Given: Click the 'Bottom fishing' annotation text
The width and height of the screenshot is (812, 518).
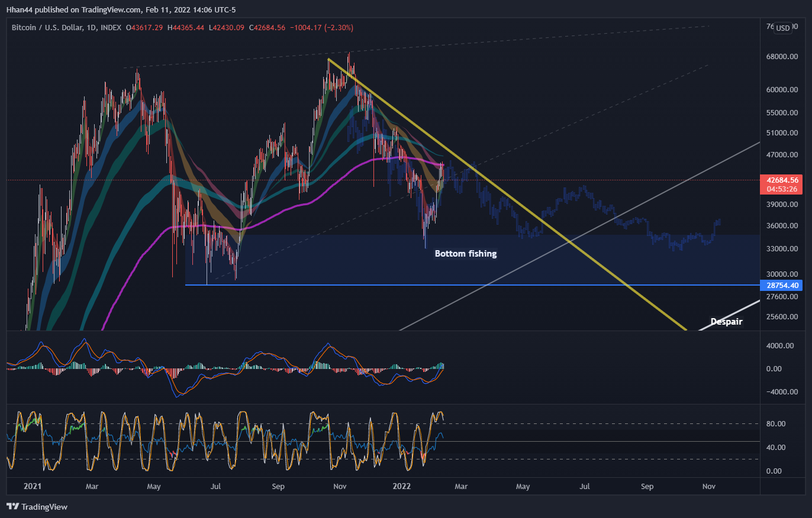Looking at the screenshot, I should point(466,254).
